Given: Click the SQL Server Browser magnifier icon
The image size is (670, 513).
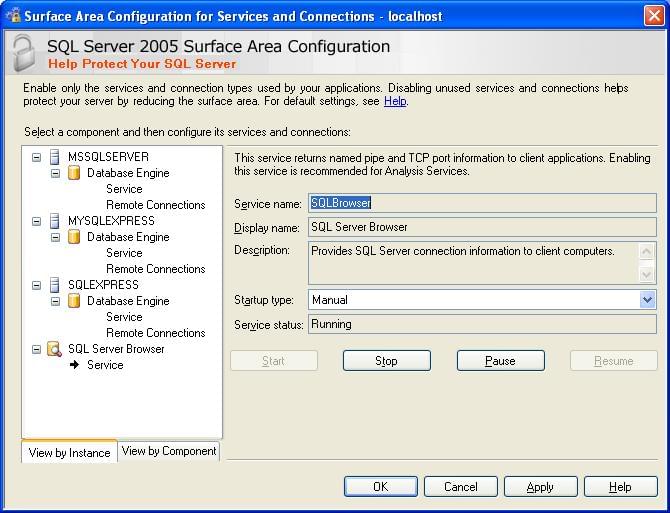Looking at the screenshot, I should [54, 349].
